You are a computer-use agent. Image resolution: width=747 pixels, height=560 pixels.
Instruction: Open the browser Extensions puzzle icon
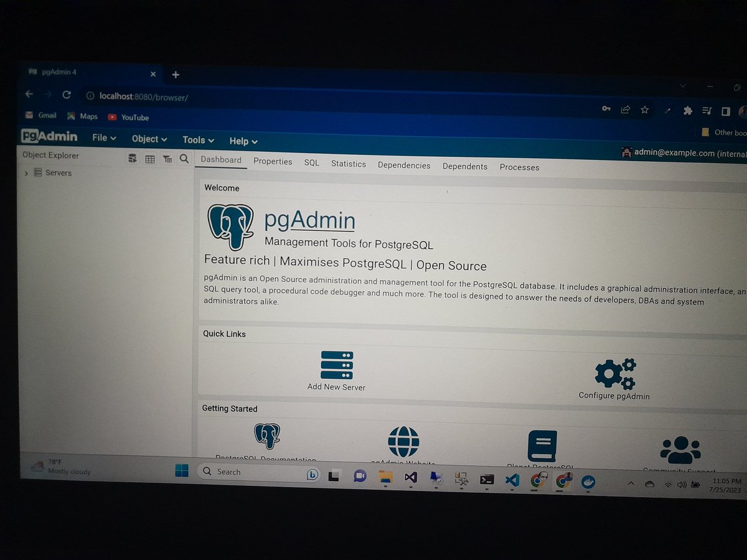pos(687,111)
